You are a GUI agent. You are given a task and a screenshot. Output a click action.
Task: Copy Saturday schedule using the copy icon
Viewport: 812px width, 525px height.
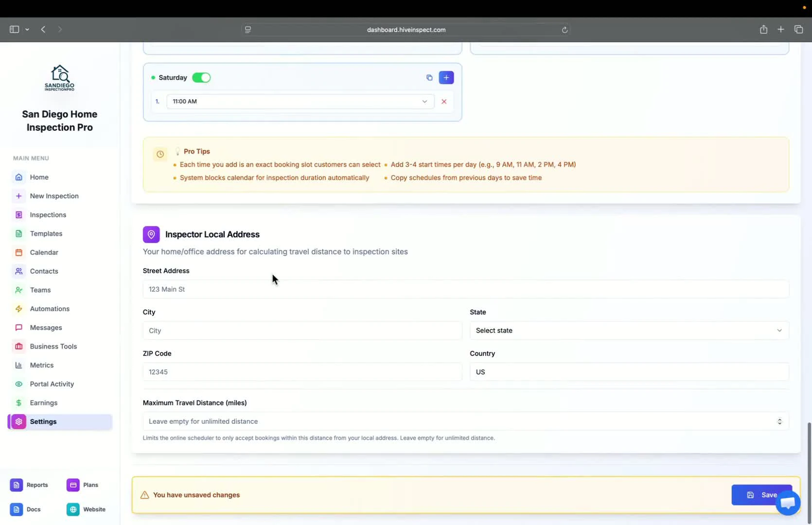pos(429,78)
